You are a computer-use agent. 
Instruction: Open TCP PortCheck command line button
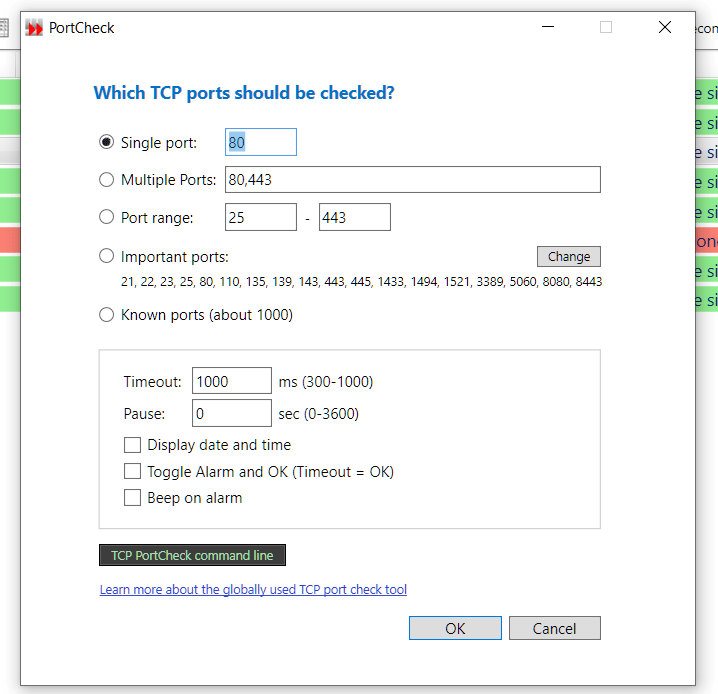point(192,555)
